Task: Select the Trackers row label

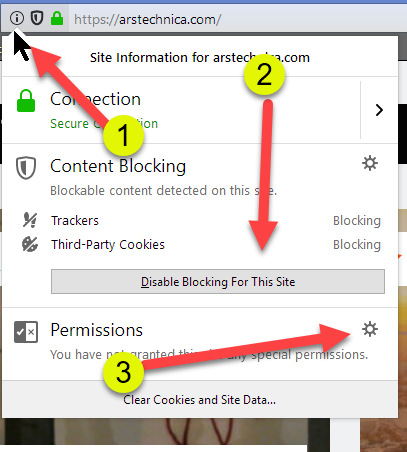Action: click(x=75, y=220)
